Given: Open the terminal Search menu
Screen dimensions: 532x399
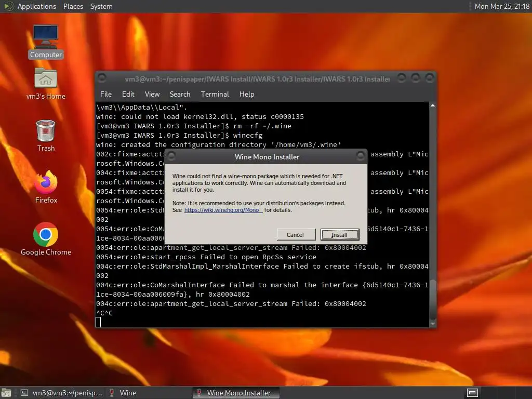Looking at the screenshot, I should (x=180, y=95).
